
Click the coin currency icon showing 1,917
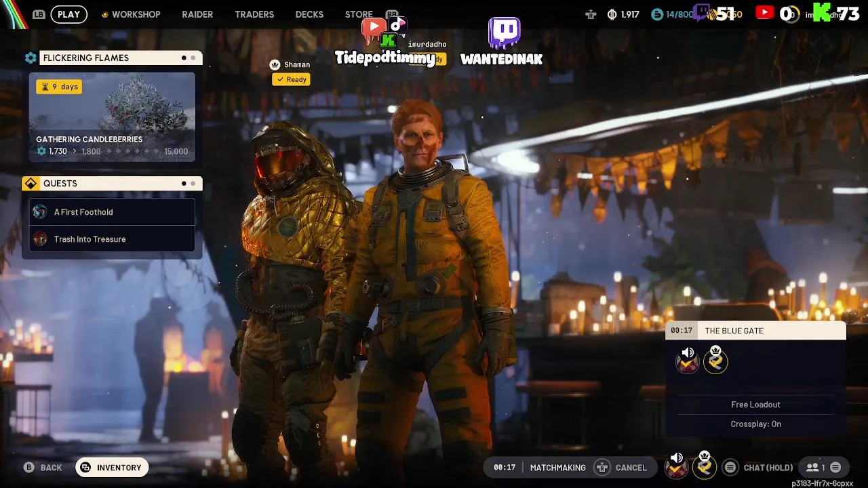(612, 14)
